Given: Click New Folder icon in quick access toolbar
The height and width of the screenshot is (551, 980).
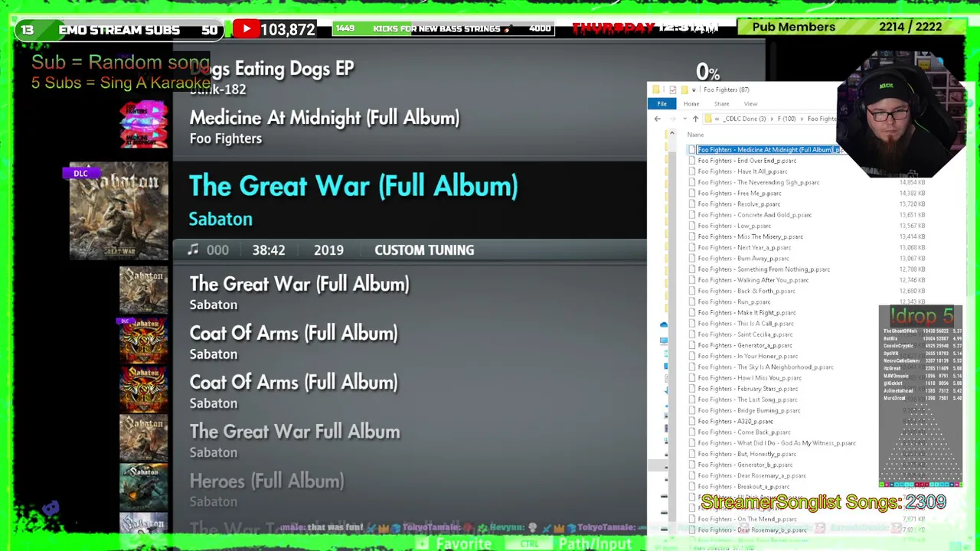Looking at the screenshot, I should click(x=684, y=90).
